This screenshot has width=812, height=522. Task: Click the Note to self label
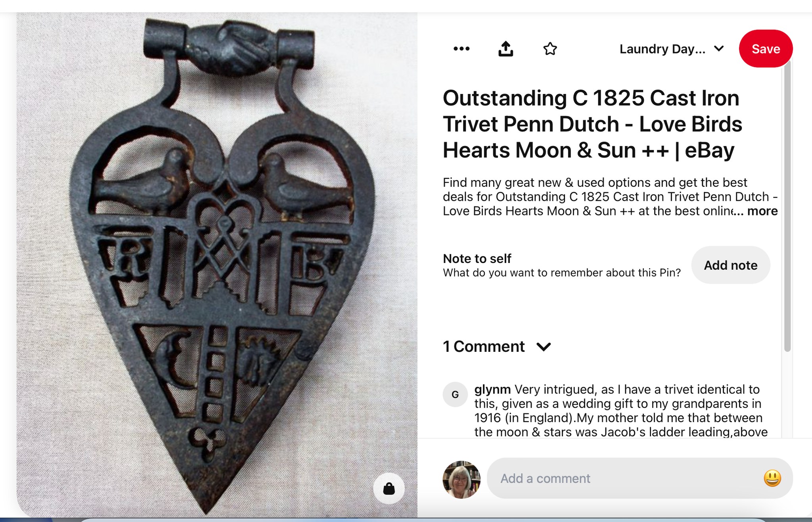click(477, 259)
